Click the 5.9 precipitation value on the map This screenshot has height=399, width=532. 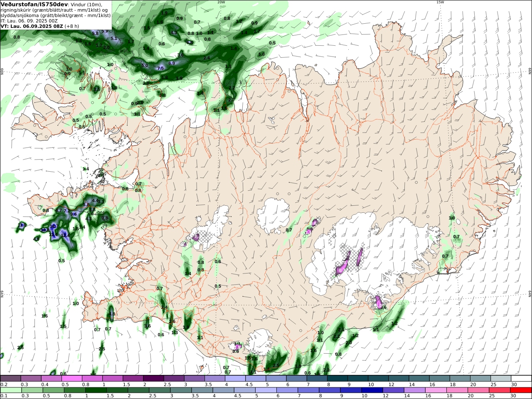coord(105,31)
